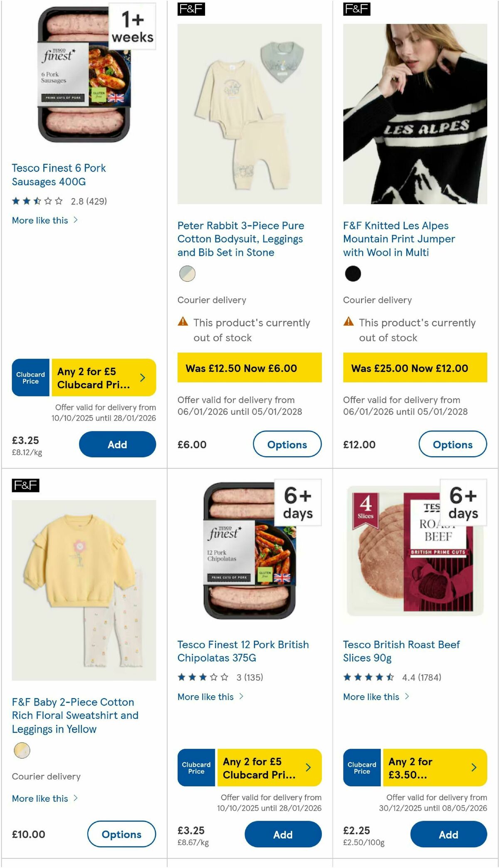The image size is (499, 868).
Task: Click the Clubcard Price badge on the chipolatas offer
Action: click(196, 768)
